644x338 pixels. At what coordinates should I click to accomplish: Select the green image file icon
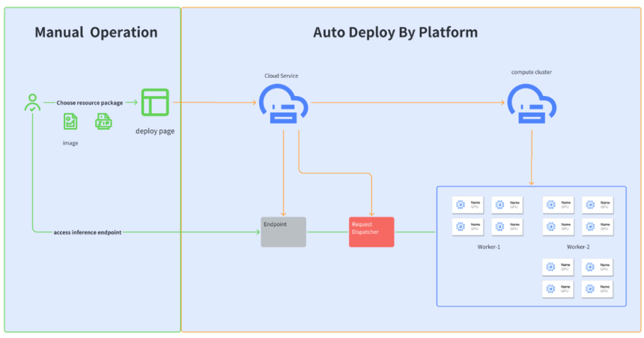click(x=70, y=121)
